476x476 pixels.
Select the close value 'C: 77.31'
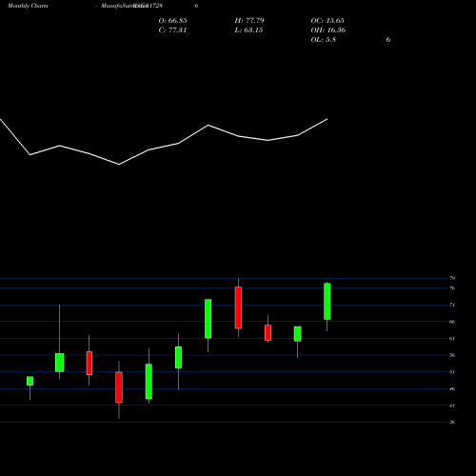172,30
